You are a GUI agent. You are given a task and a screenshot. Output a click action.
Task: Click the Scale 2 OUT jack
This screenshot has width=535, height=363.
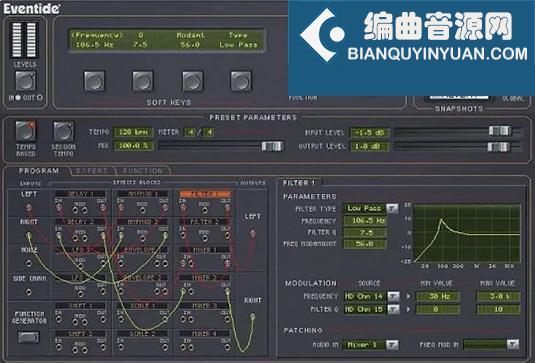pyautogui.click(x=165, y=347)
